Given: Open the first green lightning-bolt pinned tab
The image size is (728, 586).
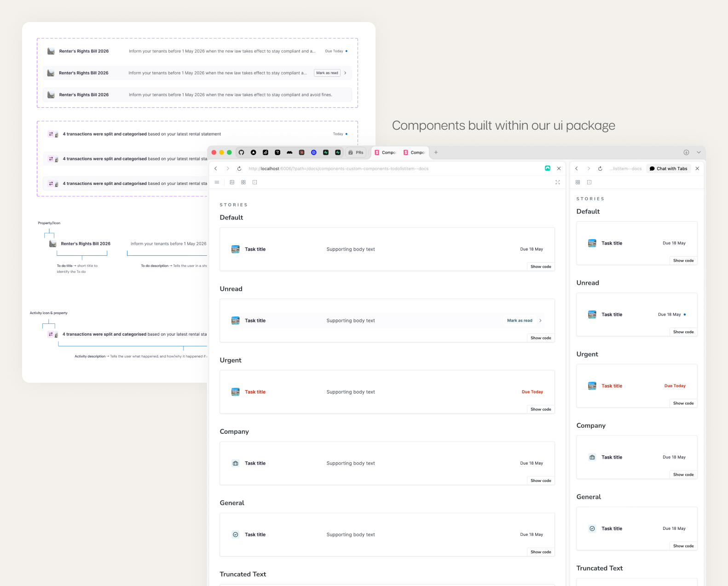Looking at the screenshot, I should (x=326, y=152).
